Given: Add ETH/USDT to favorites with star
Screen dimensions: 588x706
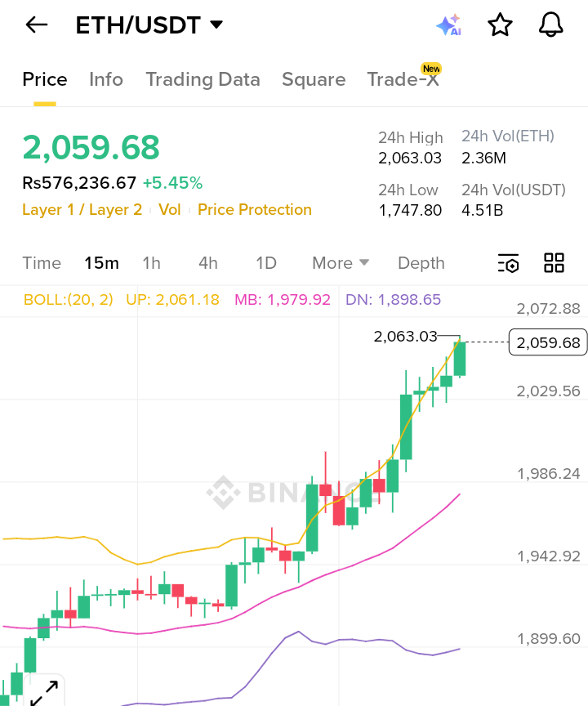Looking at the screenshot, I should [500, 25].
